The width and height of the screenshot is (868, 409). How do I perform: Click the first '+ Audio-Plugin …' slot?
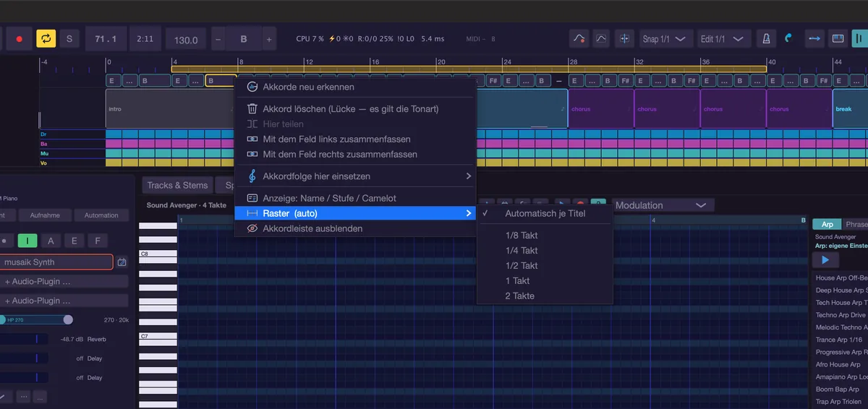click(64, 281)
